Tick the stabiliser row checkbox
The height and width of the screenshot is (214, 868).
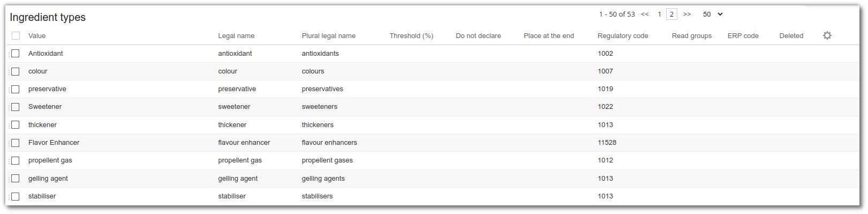click(16, 196)
